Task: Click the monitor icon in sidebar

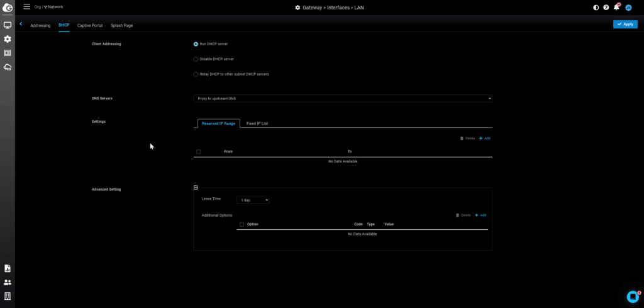Action: (8, 25)
